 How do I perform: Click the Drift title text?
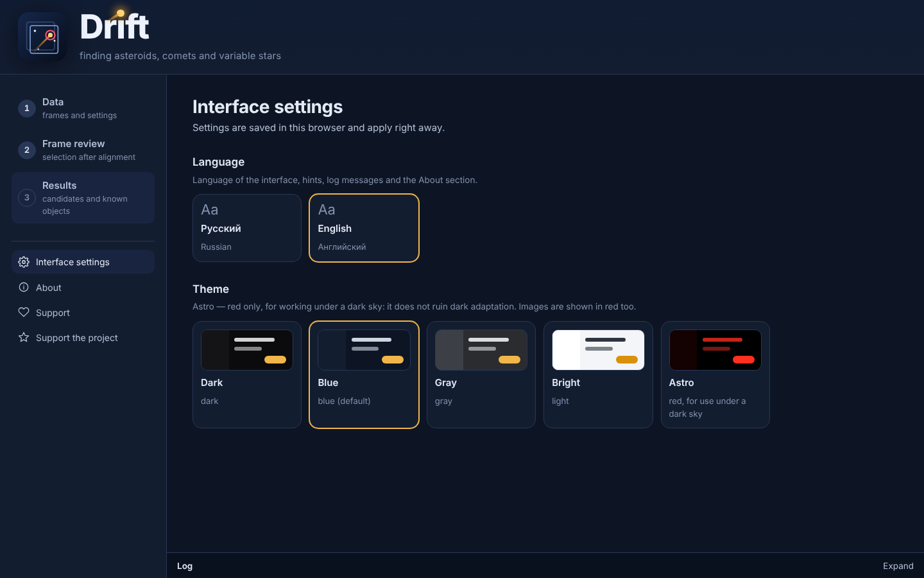point(114,27)
